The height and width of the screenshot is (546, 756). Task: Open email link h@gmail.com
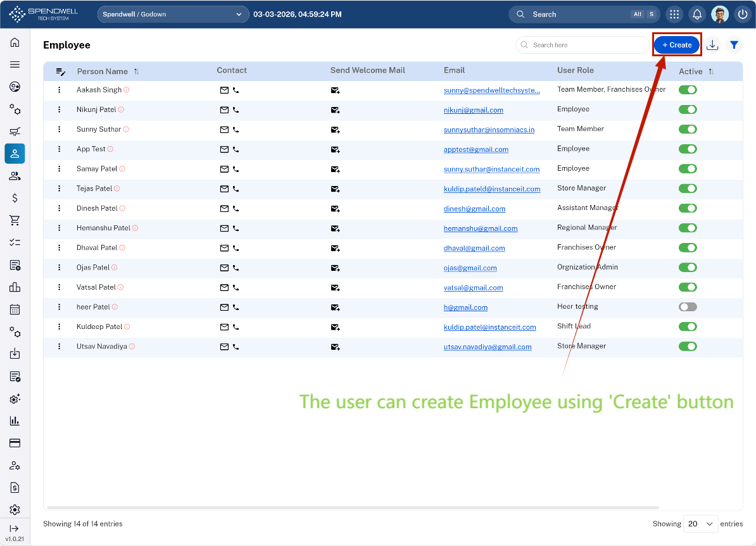(466, 307)
